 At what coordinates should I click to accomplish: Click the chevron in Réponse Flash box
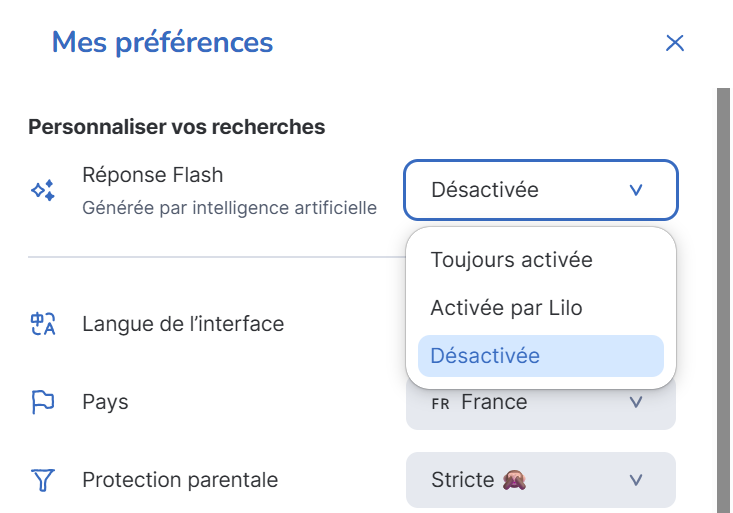(636, 190)
